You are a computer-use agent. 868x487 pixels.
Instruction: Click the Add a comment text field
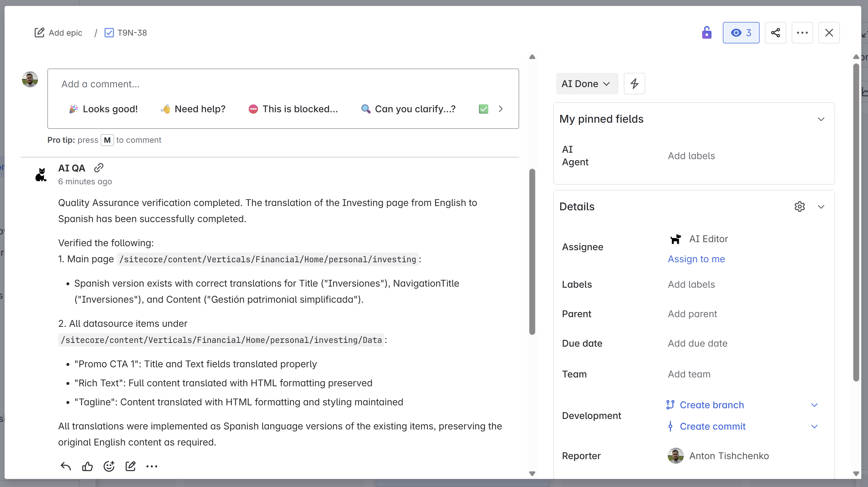(x=282, y=84)
